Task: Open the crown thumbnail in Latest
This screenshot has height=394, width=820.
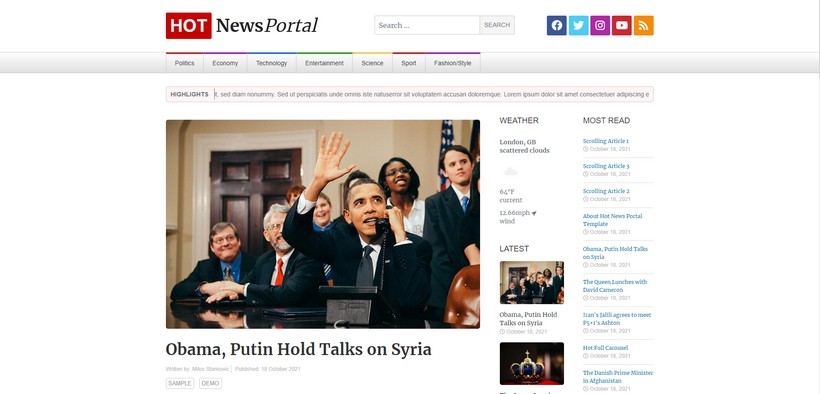Action: click(531, 363)
